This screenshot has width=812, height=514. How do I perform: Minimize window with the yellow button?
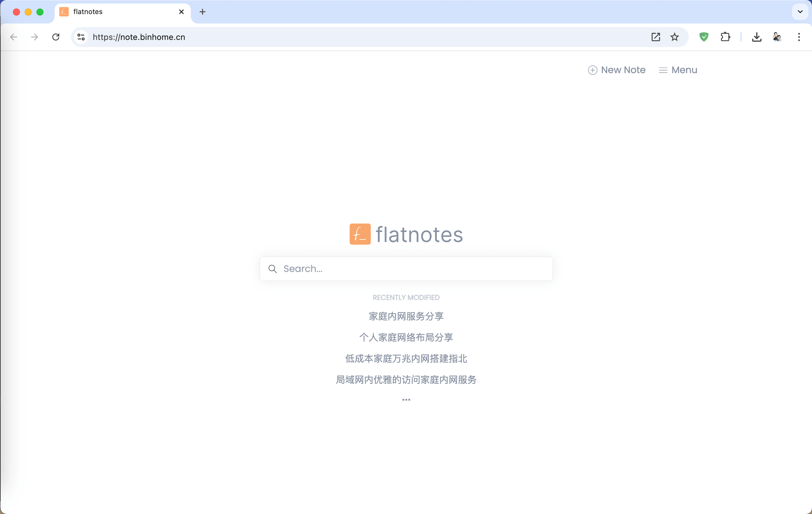coord(28,12)
